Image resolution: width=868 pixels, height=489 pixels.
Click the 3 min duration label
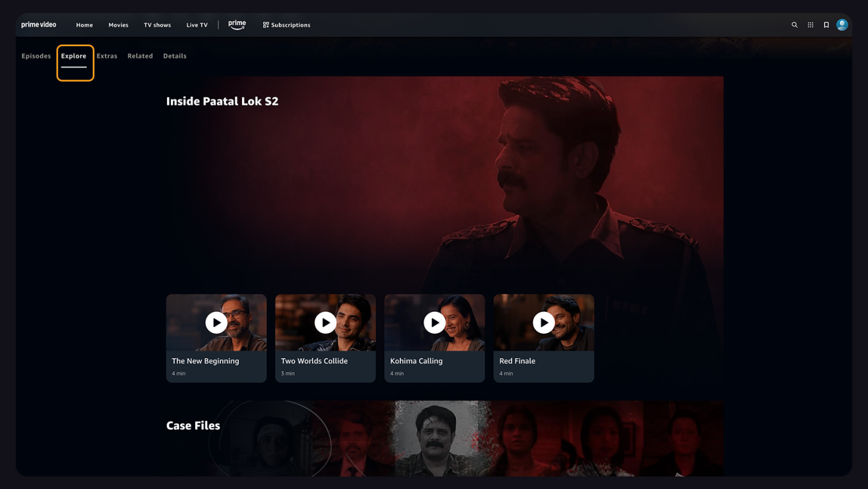coord(288,373)
